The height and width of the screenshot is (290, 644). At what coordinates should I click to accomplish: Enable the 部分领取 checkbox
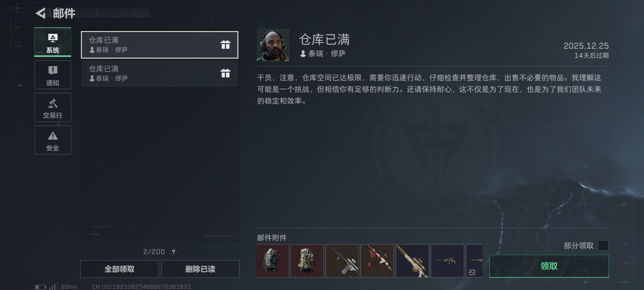603,245
